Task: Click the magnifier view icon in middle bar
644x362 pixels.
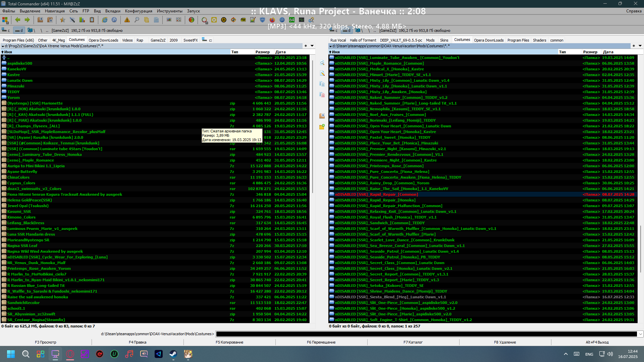Action: point(322,63)
